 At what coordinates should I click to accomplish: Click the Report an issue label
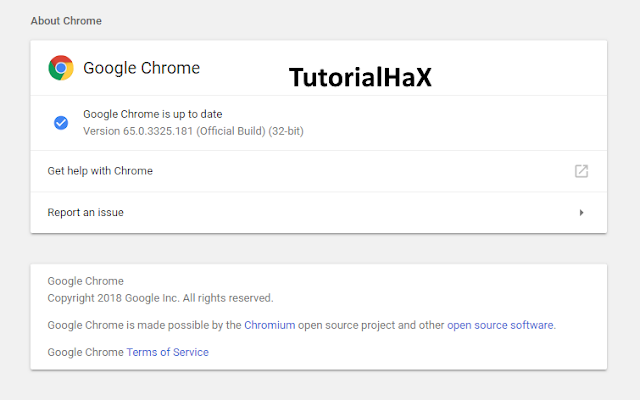point(85,213)
